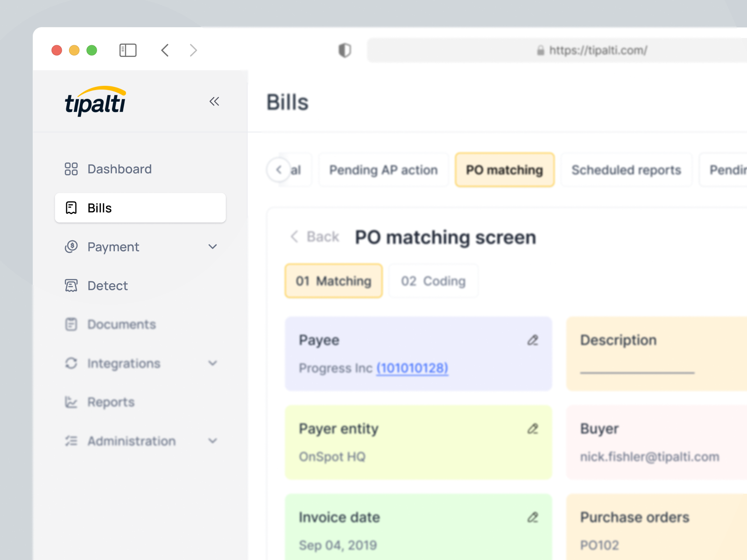Click the Detect icon
This screenshot has width=747, height=560.
point(71,286)
